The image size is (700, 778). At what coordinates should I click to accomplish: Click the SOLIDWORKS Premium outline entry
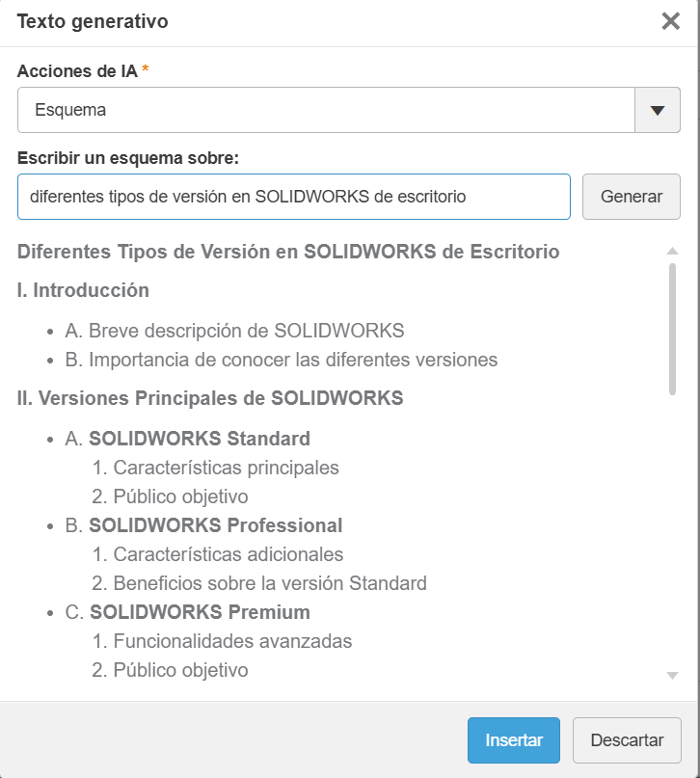pos(185,611)
